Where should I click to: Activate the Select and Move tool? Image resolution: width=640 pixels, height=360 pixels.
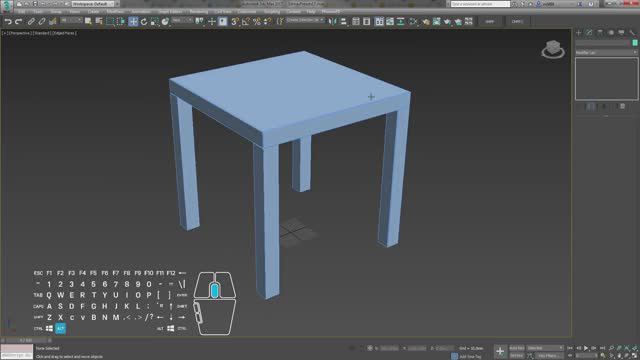point(133,21)
